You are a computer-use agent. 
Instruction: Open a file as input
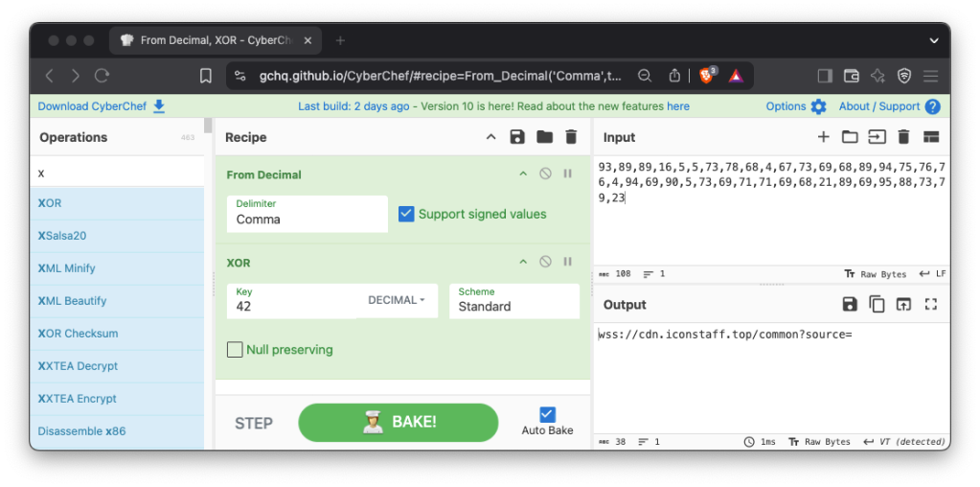[x=877, y=137]
